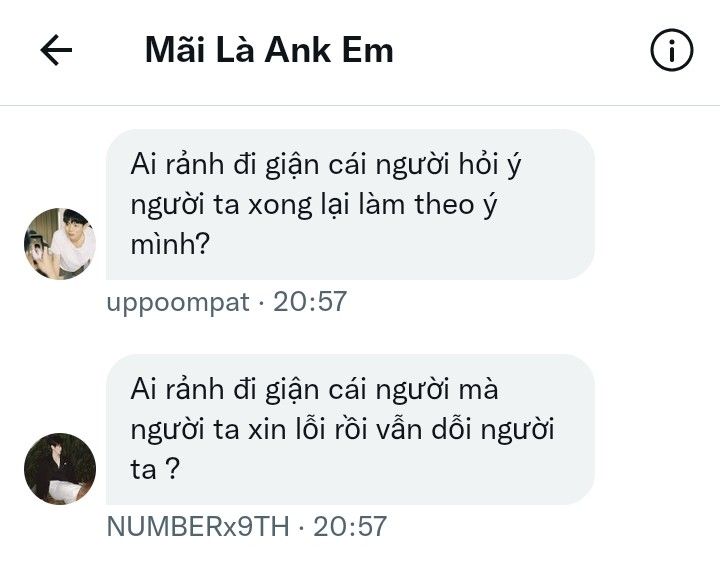Go back using the left arrow icon
This screenshot has width=720, height=564.
(56, 50)
